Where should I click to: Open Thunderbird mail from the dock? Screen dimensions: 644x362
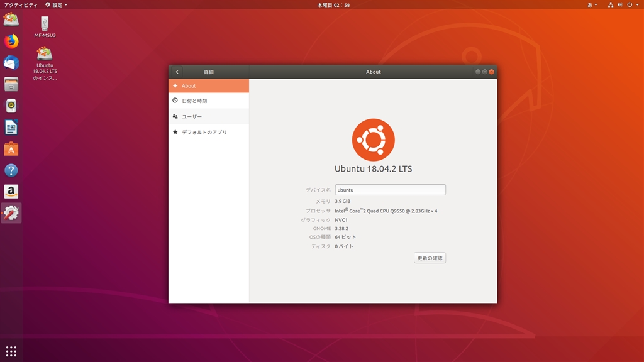[11, 63]
